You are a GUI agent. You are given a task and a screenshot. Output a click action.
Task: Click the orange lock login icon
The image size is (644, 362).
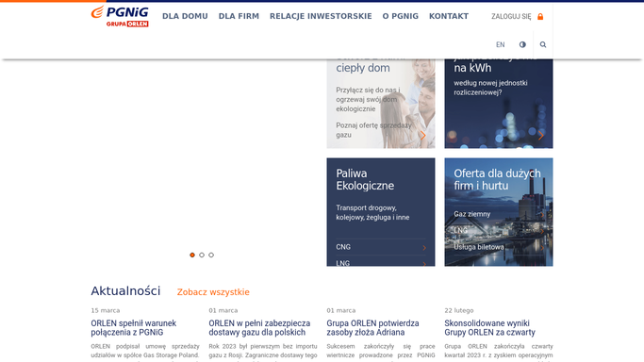[x=540, y=16]
